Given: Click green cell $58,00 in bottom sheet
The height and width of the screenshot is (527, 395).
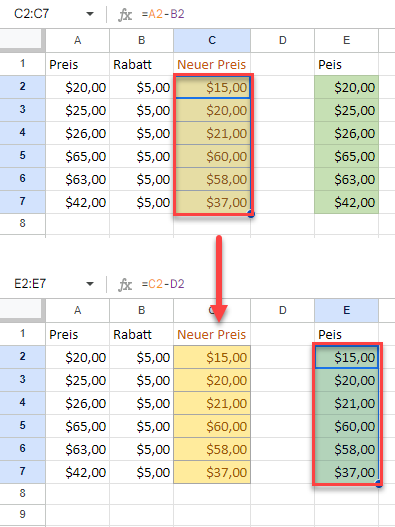Looking at the screenshot, I should pos(347,449).
